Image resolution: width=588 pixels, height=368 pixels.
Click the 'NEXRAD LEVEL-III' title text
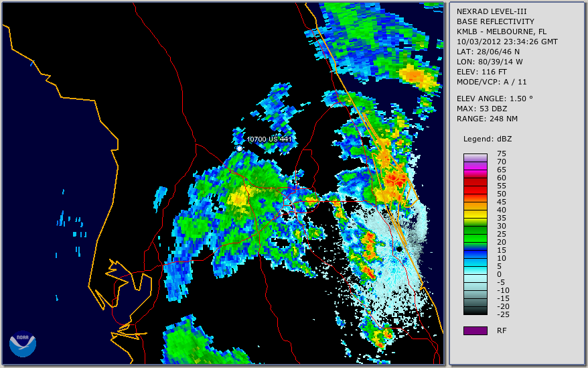tap(492, 11)
